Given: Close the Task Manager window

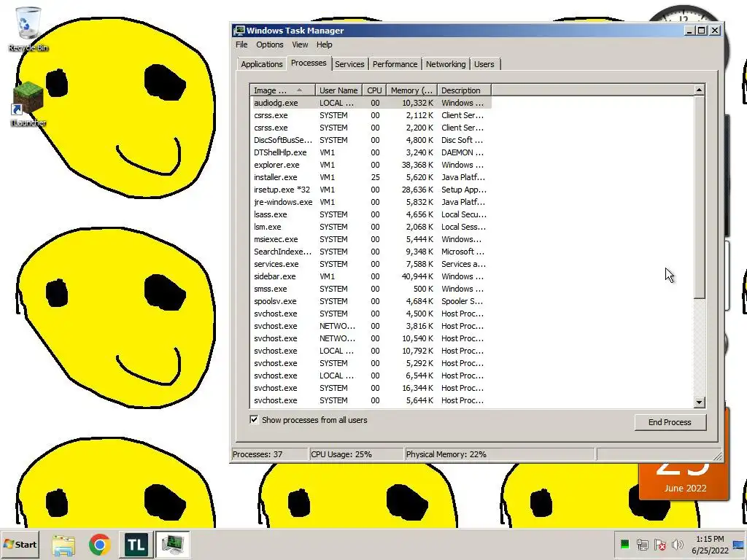Looking at the screenshot, I should tap(715, 31).
